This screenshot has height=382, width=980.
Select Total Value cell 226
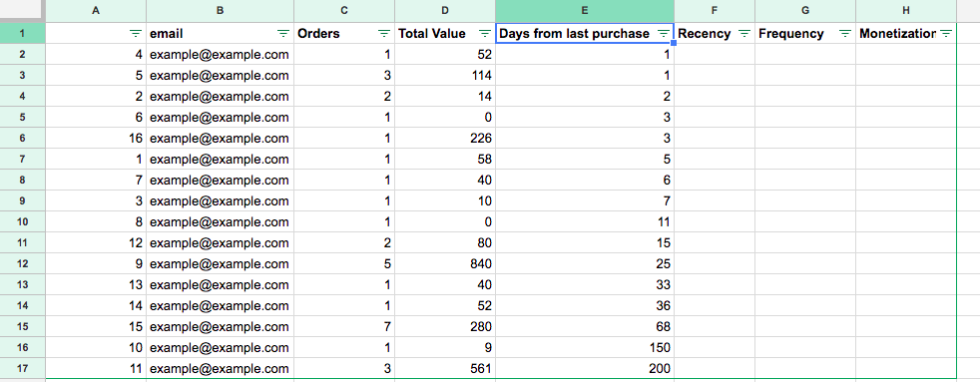point(445,138)
